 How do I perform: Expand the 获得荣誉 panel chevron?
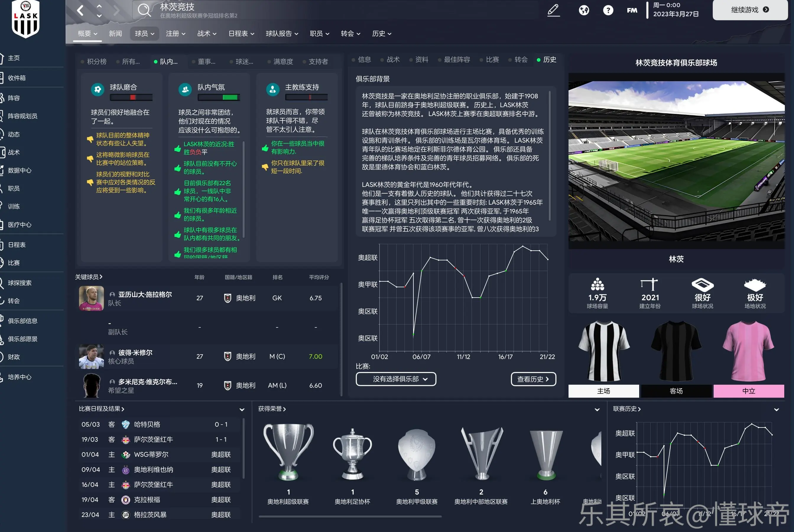[597, 409]
